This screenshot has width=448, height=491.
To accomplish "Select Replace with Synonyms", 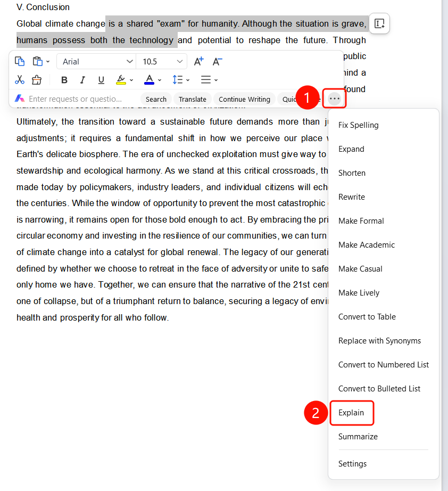I will coord(379,341).
